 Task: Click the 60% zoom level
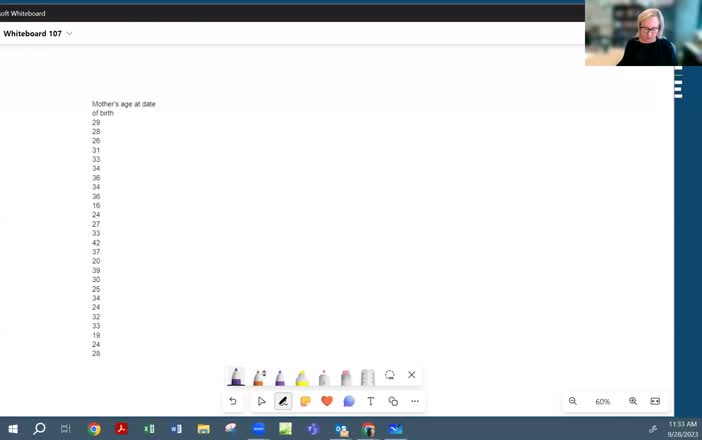tap(603, 401)
